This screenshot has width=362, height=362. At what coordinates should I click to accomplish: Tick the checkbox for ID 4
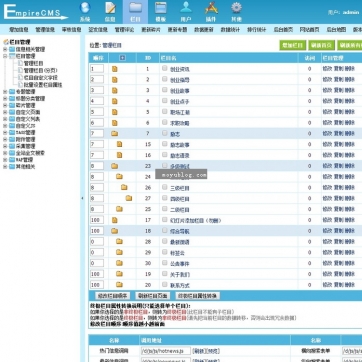tap(165, 101)
